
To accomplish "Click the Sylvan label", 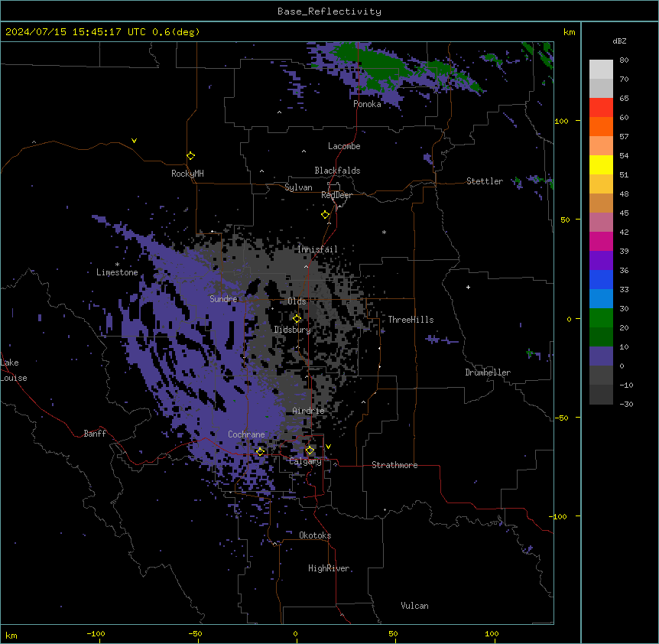I will [298, 187].
